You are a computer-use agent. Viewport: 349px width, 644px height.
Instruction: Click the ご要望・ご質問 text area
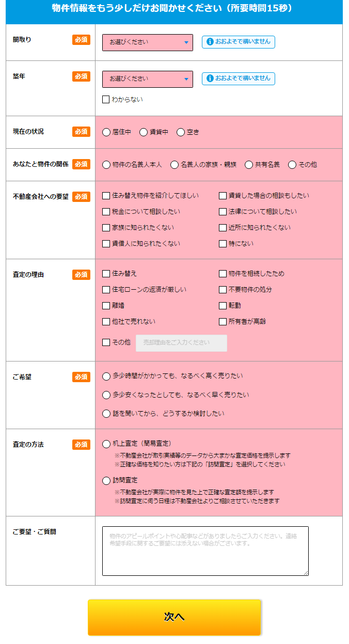[205, 551]
